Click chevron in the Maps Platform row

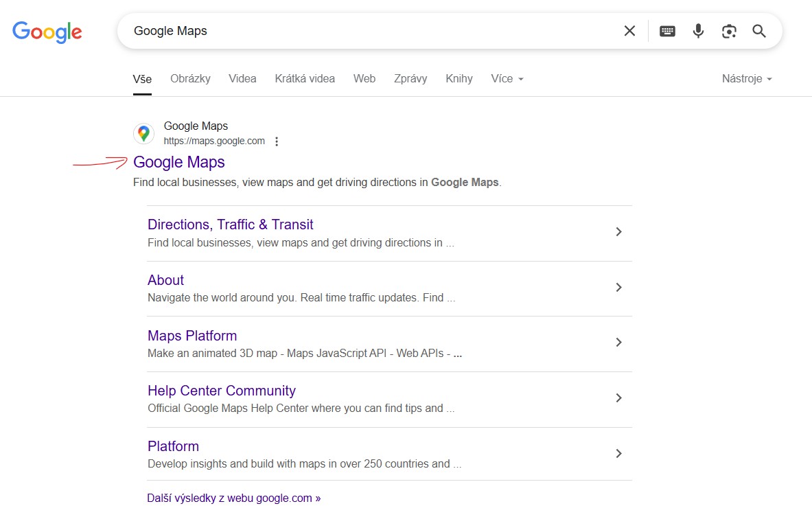(x=618, y=342)
